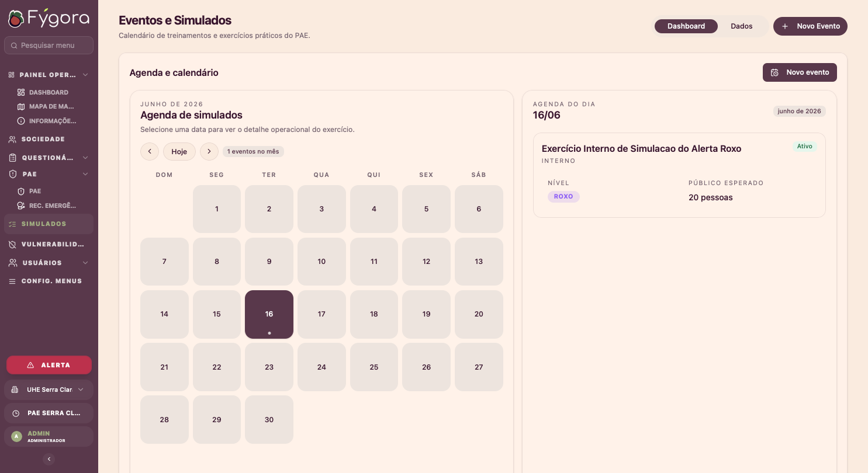Expand the Usuários menu chevron
The width and height of the screenshot is (868, 473).
click(x=85, y=263)
